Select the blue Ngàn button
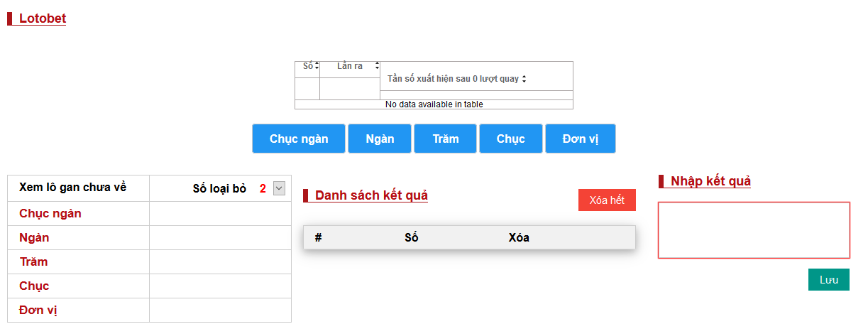Image resolution: width=868 pixels, height=324 pixels. pyautogui.click(x=380, y=139)
